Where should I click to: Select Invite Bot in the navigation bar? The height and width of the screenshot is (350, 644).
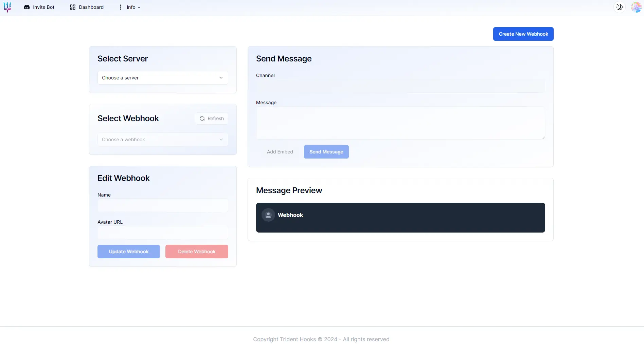coord(43,7)
